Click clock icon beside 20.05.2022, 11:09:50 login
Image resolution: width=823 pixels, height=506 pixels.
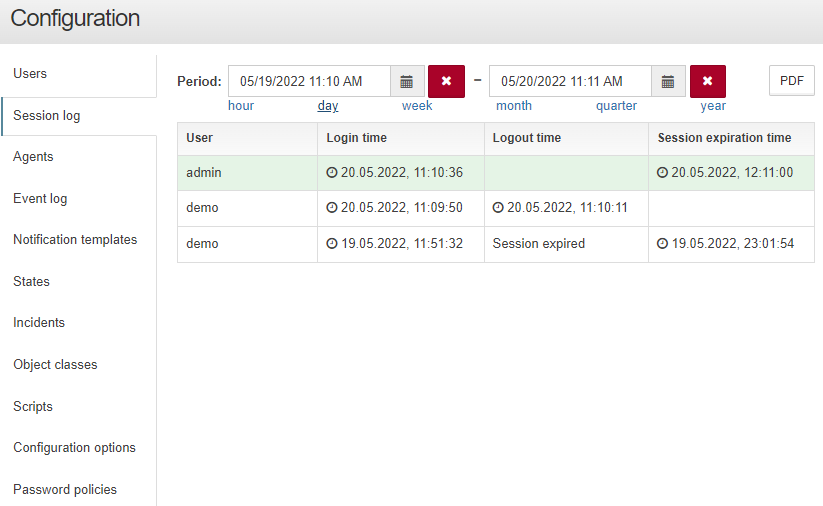point(332,207)
